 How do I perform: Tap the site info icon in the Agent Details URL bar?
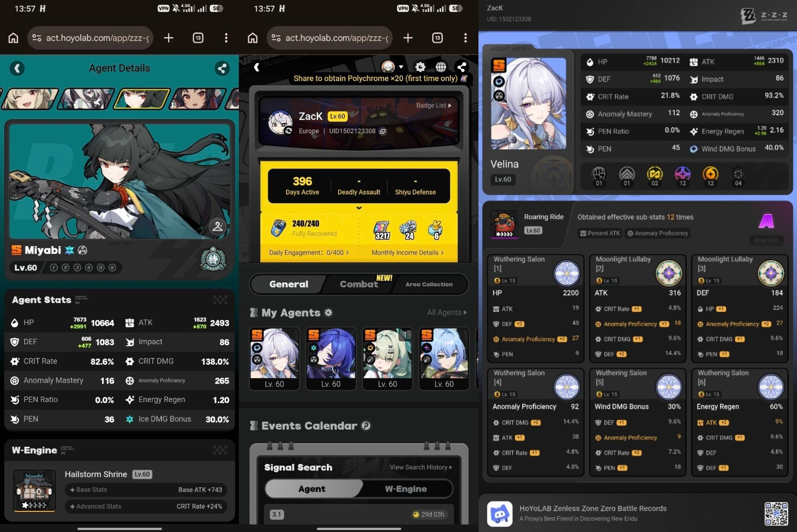[x=37, y=38]
